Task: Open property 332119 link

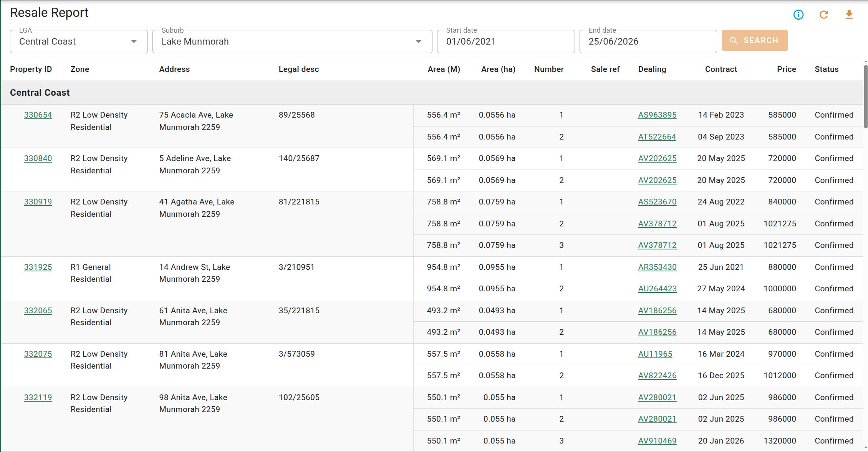Action: pyautogui.click(x=38, y=397)
